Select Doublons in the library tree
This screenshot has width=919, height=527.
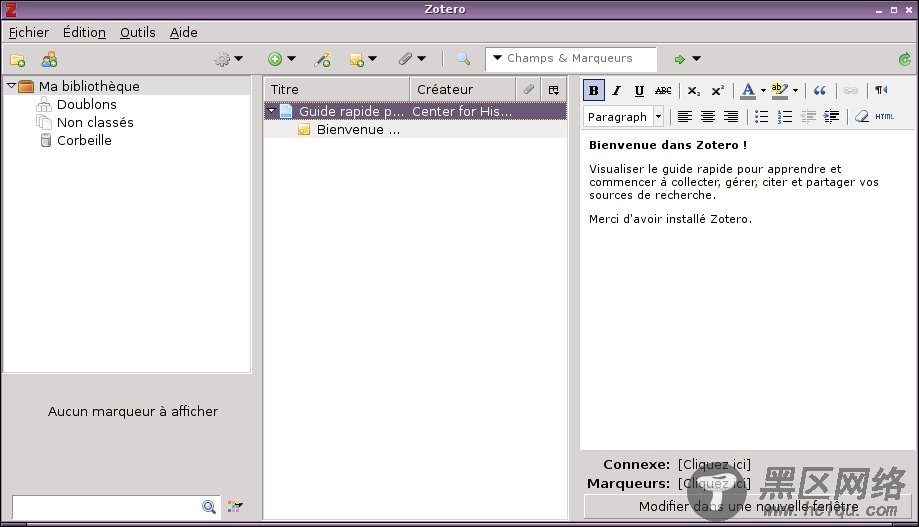(87, 104)
